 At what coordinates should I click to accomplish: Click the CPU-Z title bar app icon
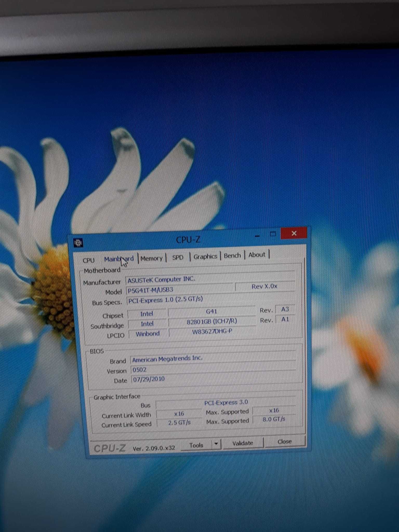[x=78, y=243]
